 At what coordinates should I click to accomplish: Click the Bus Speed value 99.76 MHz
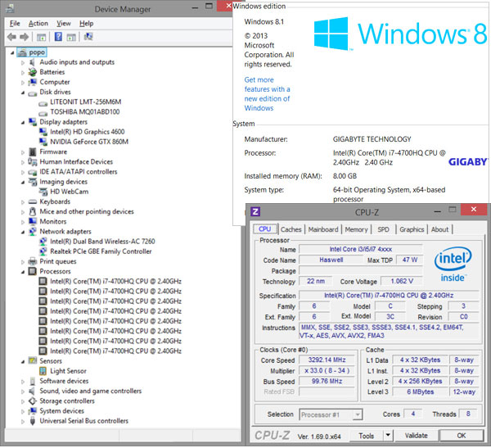(327, 381)
